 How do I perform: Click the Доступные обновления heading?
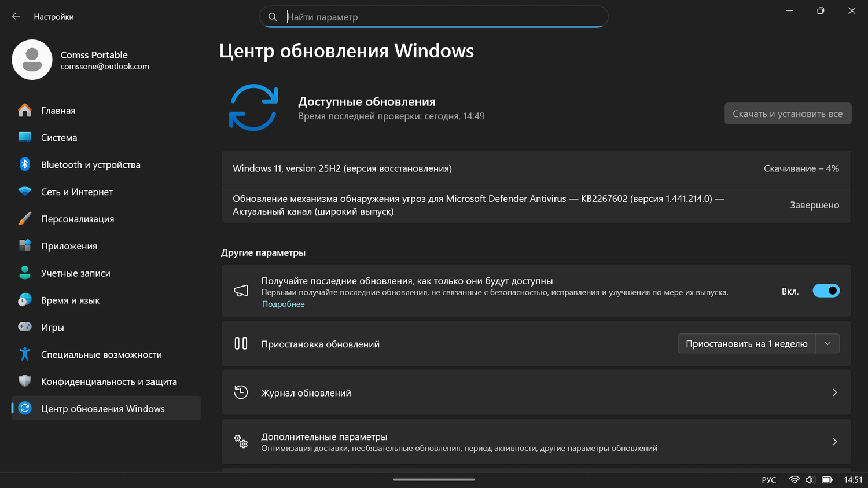[367, 102]
